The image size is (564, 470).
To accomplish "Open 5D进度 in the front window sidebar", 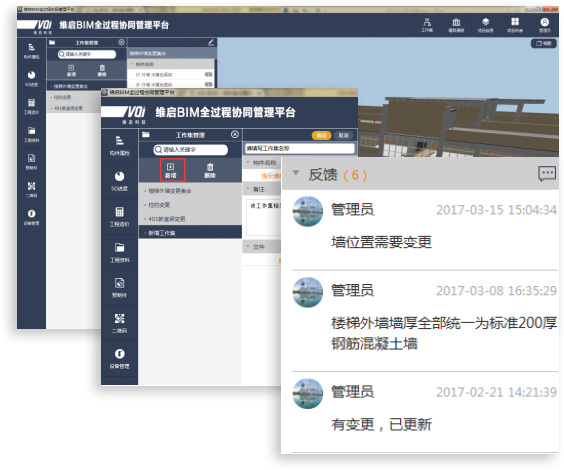I will pos(119,181).
